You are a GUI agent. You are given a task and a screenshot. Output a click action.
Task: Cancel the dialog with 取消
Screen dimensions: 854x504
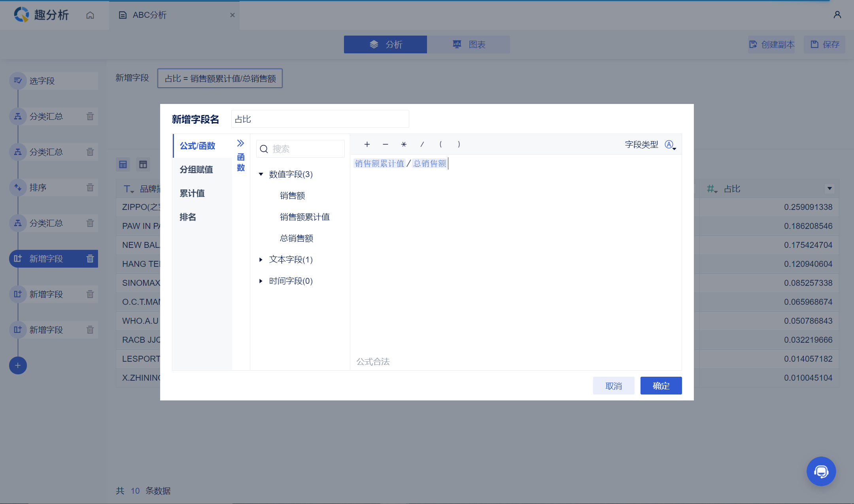(613, 385)
